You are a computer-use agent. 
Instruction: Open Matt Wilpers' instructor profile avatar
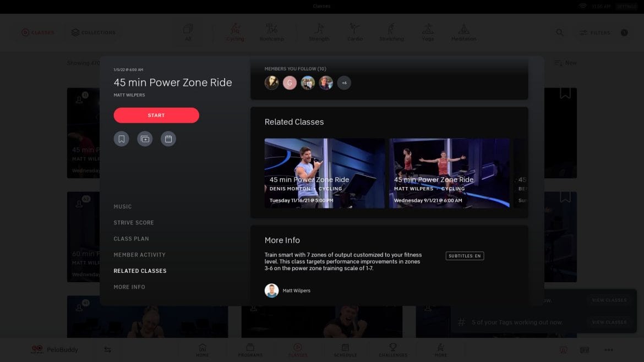[x=271, y=290]
